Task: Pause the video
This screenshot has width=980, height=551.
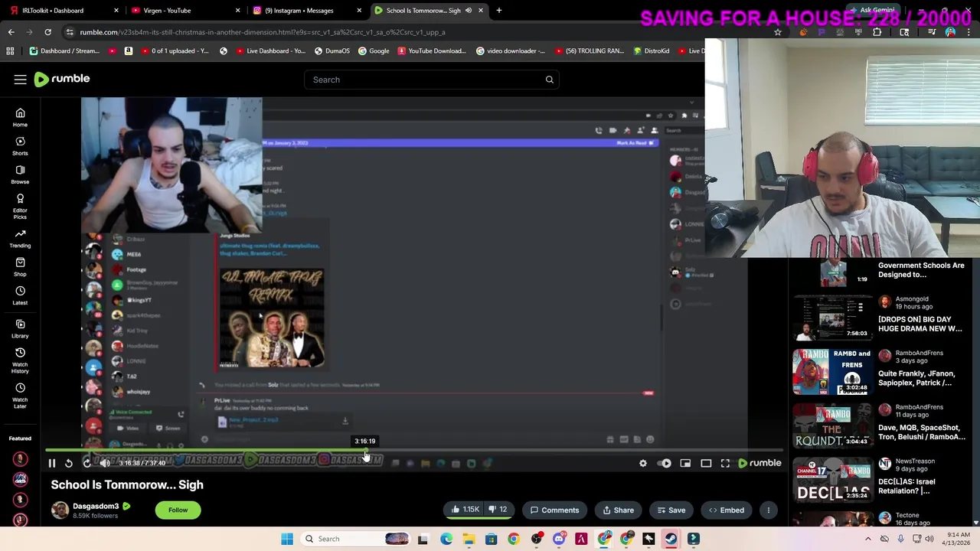Action: click(x=52, y=463)
